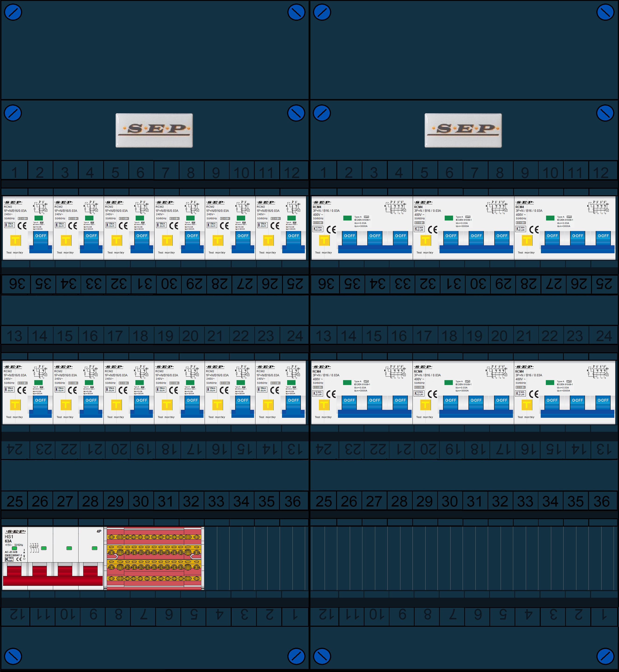Click the green indicator on the right panel RCM4 breaker under slot 6

tap(449, 218)
